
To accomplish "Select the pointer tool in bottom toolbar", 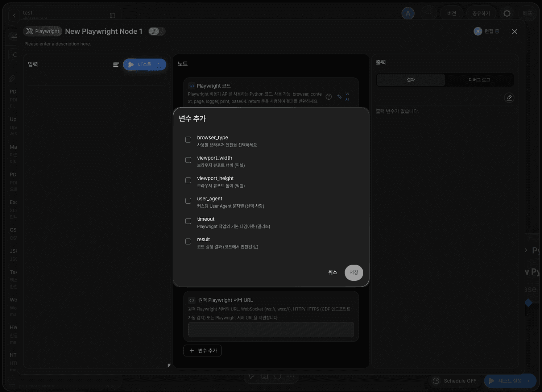I will click(x=252, y=376).
